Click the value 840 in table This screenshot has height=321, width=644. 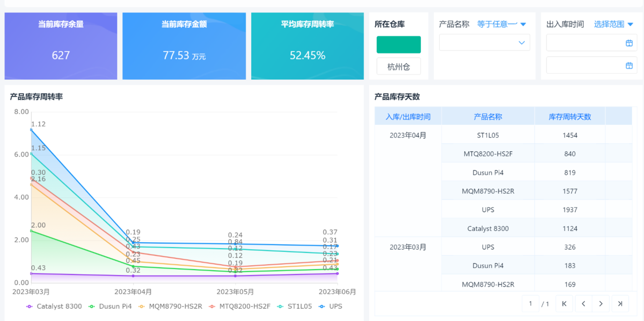pyautogui.click(x=570, y=154)
